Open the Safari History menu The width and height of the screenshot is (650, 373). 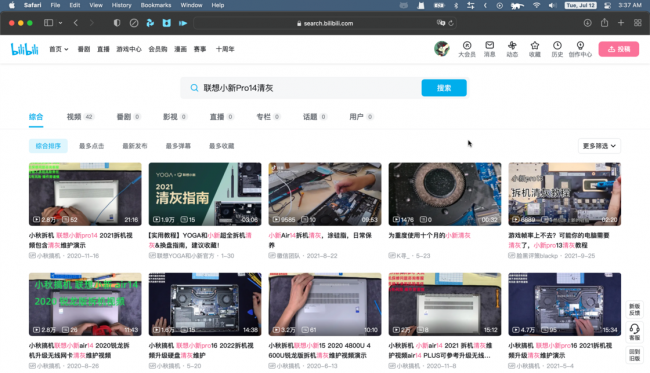(x=121, y=5)
